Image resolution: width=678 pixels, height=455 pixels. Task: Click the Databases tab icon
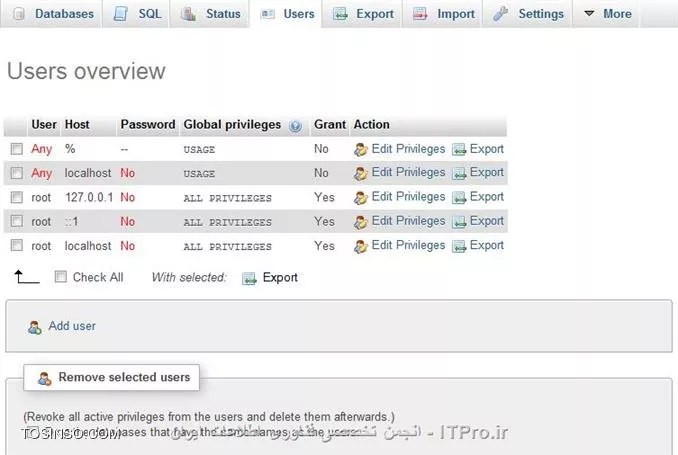pyautogui.click(x=18, y=14)
